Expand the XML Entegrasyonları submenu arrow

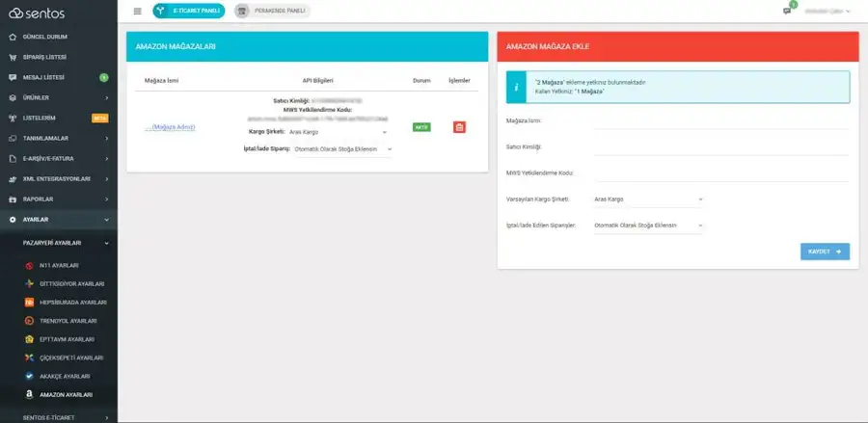pos(106,179)
